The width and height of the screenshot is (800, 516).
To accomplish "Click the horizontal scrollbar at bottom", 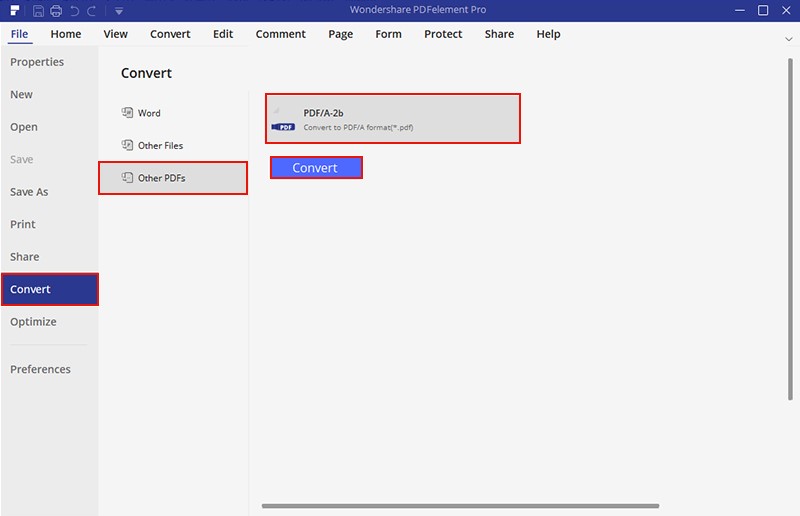I will [460, 506].
